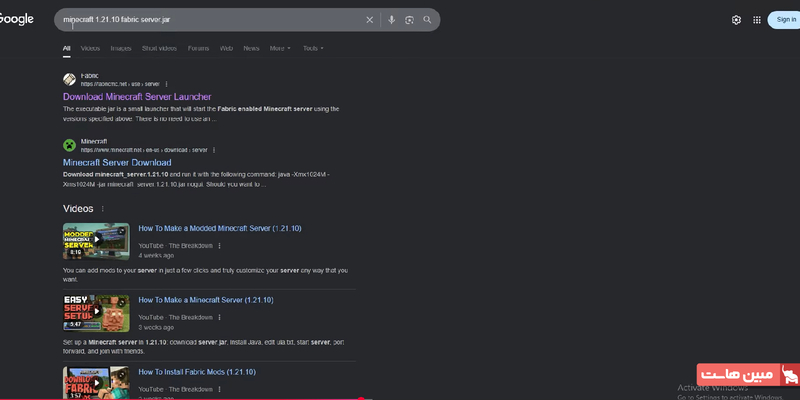Open Download Minecraft Server Launcher link
The height and width of the screenshot is (400, 800).
[x=137, y=97]
